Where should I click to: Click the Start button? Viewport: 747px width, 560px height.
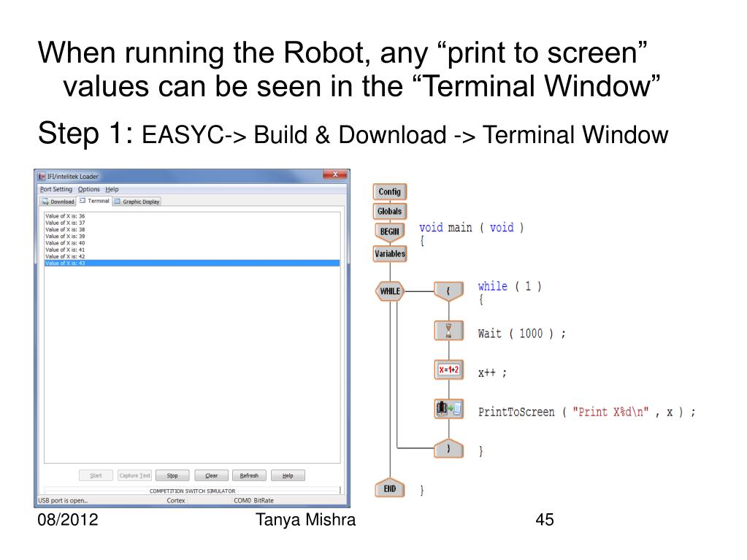click(x=96, y=475)
